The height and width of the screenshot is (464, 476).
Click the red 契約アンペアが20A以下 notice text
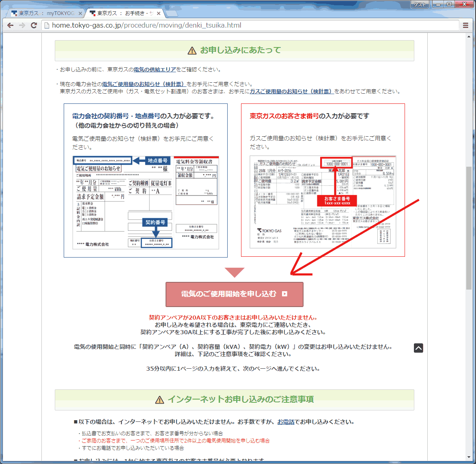tap(233, 318)
